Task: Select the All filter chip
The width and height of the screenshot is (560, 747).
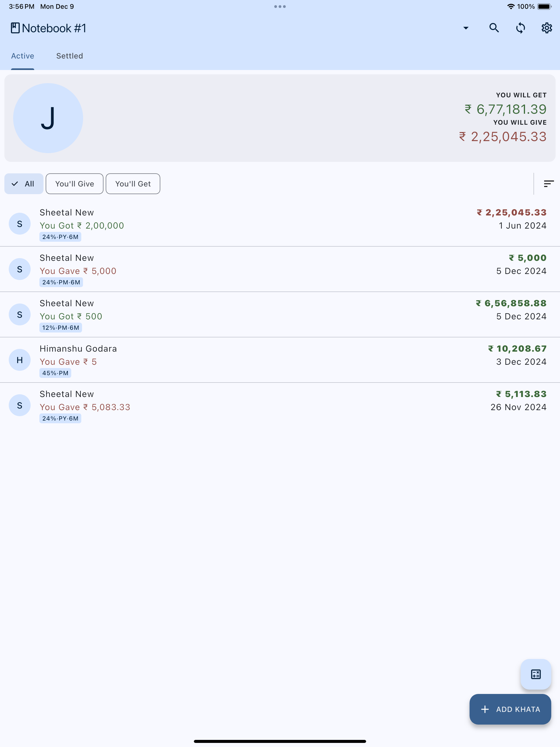Action: click(x=24, y=184)
